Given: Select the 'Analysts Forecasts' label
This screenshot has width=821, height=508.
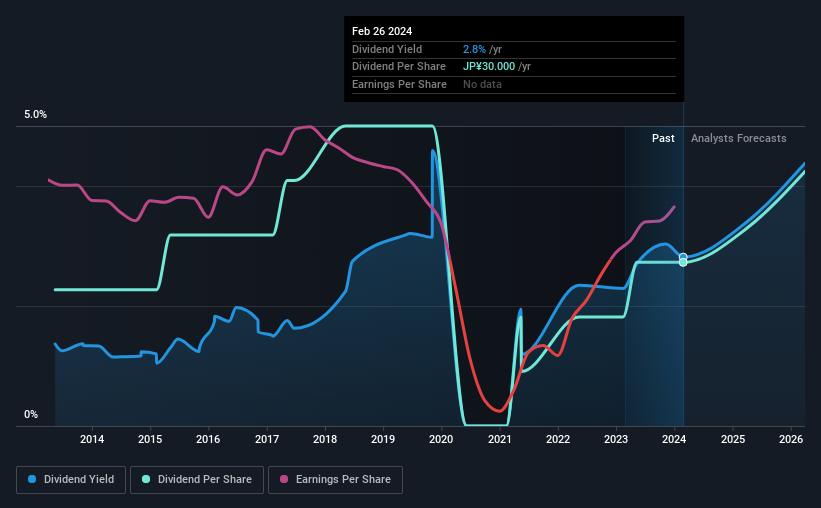Looking at the screenshot, I should tap(738, 138).
